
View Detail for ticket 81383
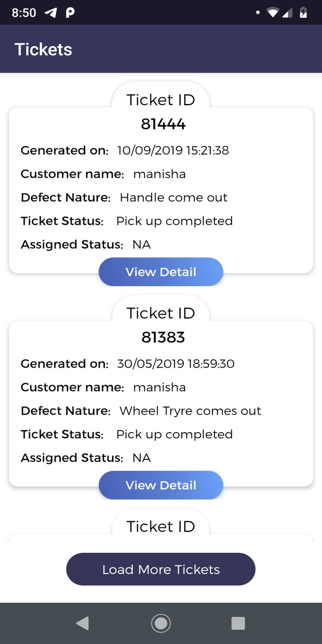[161, 486]
